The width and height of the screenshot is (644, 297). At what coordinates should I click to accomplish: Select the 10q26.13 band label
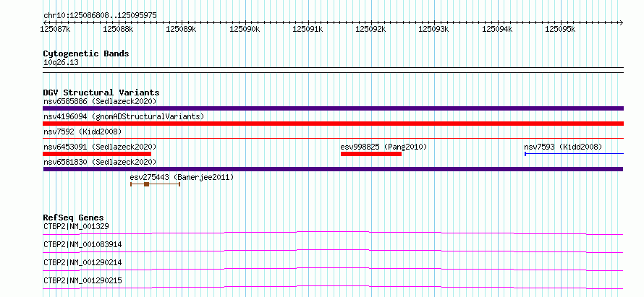coord(61,63)
